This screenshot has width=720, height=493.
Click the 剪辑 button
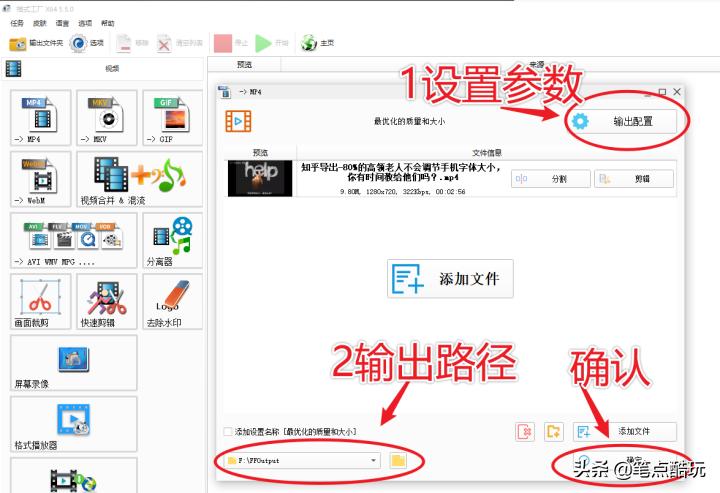[x=634, y=179]
